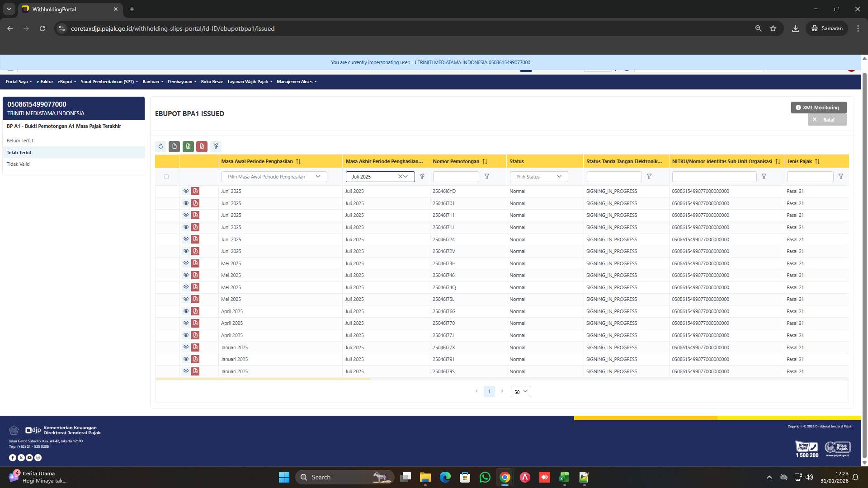This screenshot has height=488, width=868.
Task: Open filter icon on Jenis Pajak column
Action: click(841, 177)
